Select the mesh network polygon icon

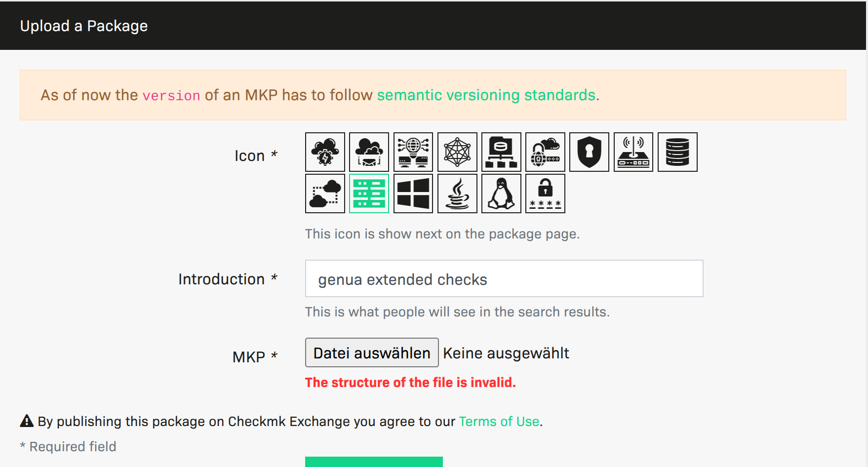click(x=457, y=152)
